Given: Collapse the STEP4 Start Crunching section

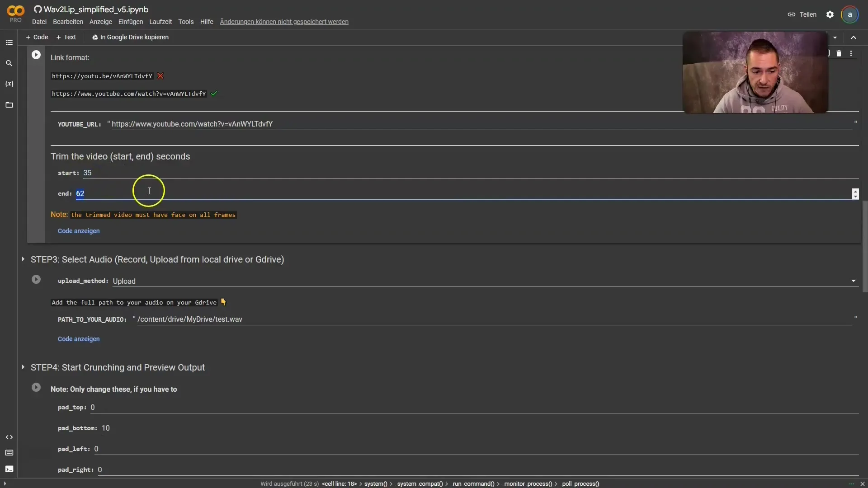Looking at the screenshot, I should (23, 367).
